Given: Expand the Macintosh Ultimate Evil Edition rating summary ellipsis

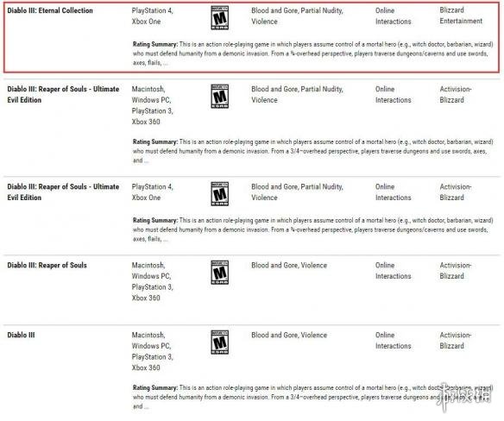Looking at the screenshot, I should (147, 161).
